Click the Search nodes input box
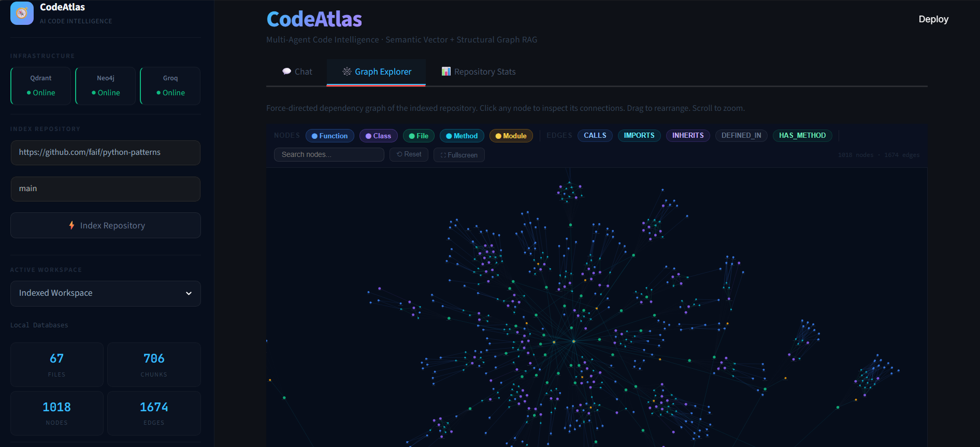Viewport: 980px width, 447px height. click(329, 154)
